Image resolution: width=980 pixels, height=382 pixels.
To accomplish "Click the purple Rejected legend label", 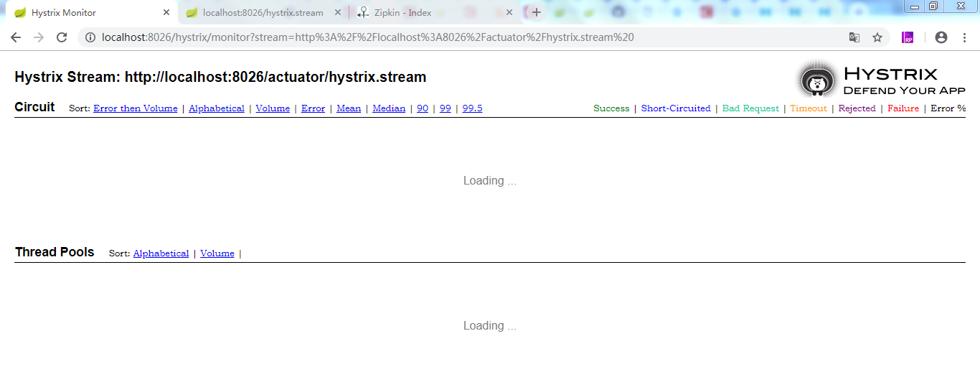I will coord(857,108).
